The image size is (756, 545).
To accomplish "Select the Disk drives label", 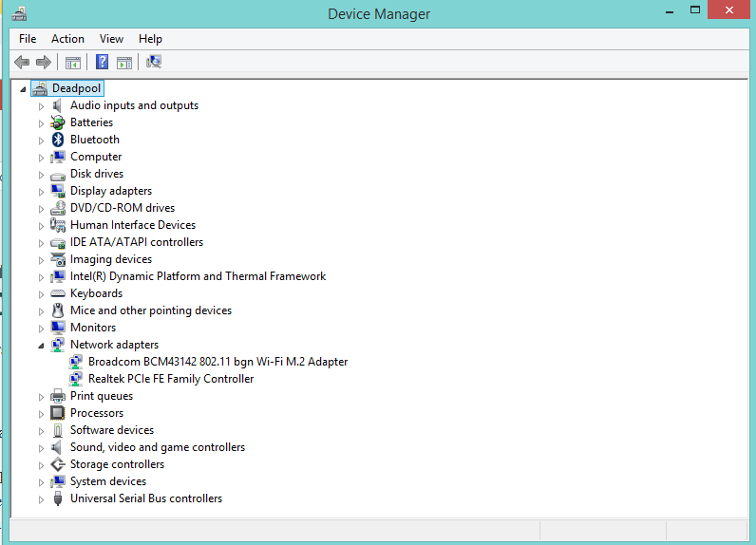I will coord(97,174).
